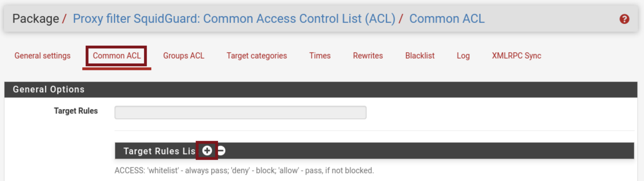Click the ACCESS whitelist description text
Image resolution: width=644 pixels, height=181 pixels.
click(244, 171)
